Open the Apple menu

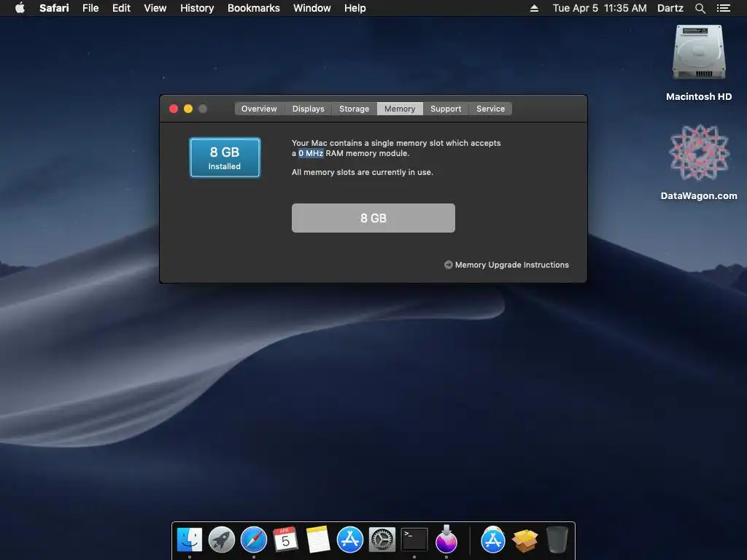click(x=20, y=8)
